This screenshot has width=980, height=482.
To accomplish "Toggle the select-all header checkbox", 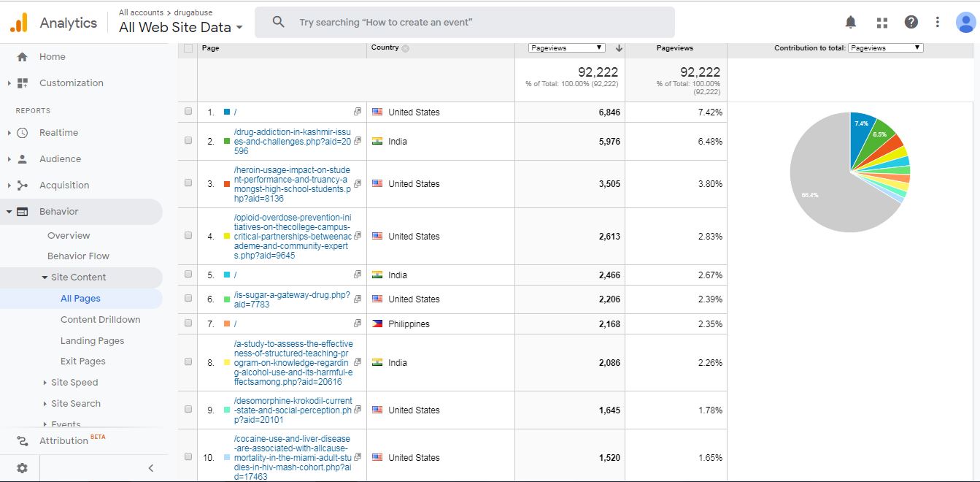I will point(188,48).
